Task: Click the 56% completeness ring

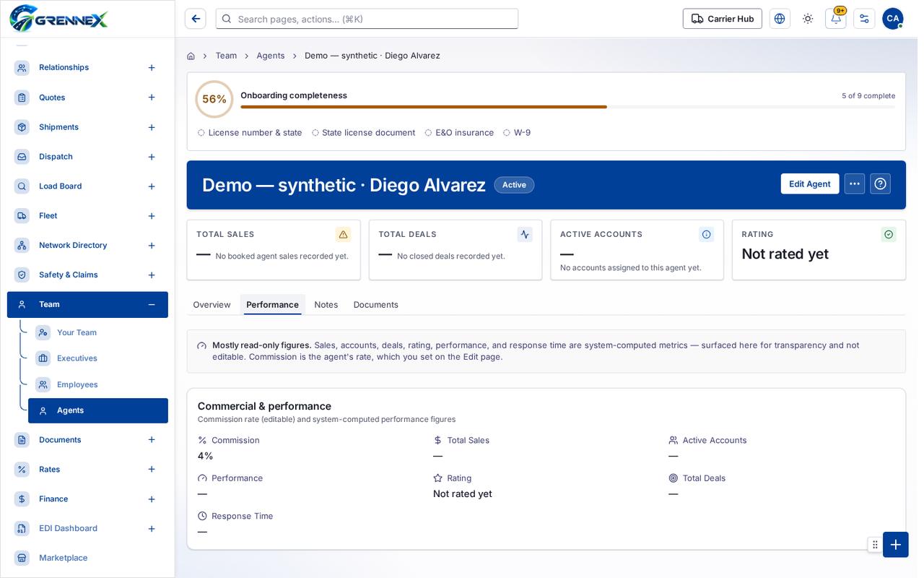Action: [x=214, y=99]
